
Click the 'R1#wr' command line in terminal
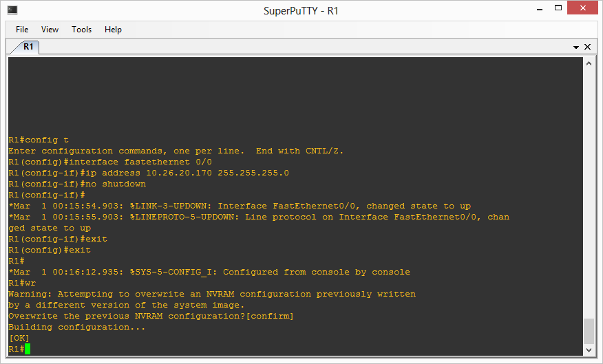click(x=22, y=283)
